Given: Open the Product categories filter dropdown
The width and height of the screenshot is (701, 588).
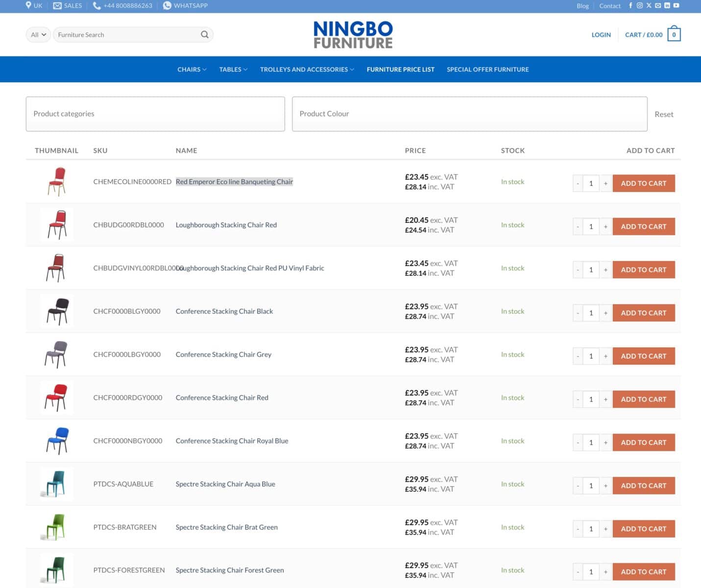Looking at the screenshot, I should coord(155,114).
